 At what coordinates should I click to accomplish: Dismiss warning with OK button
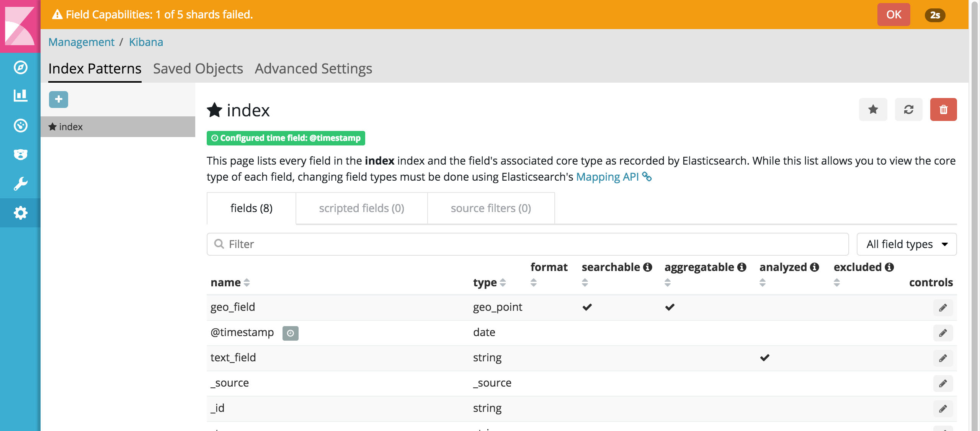pyautogui.click(x=893, y=15)
